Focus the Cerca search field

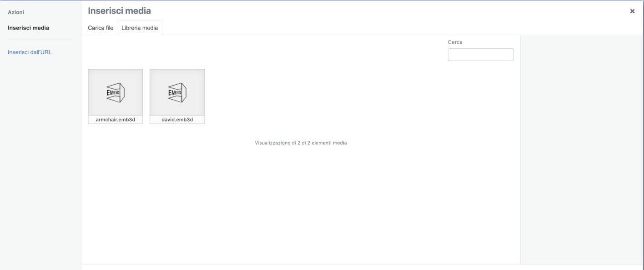click(481, 55)
